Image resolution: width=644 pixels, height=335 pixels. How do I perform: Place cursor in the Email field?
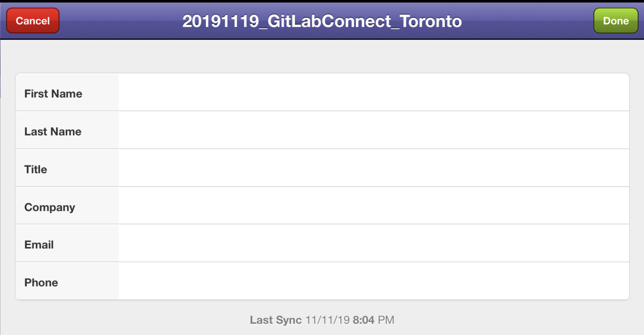tap(374, 243)
